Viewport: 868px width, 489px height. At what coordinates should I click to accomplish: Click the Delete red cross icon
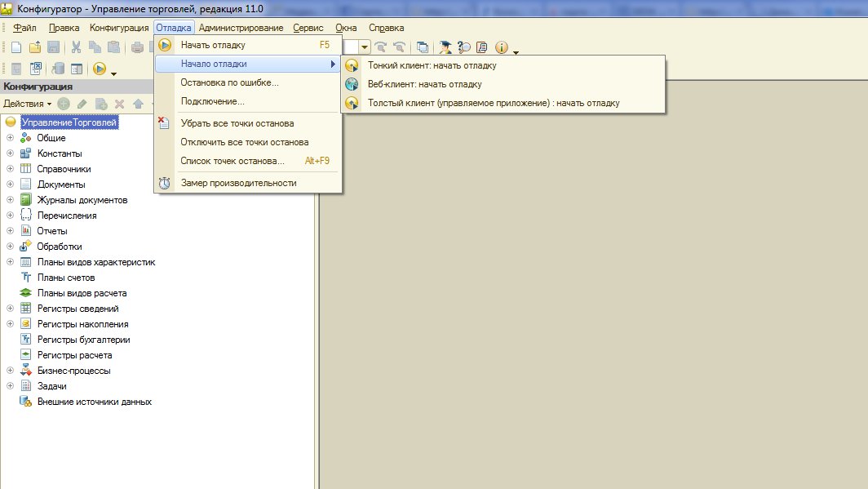pyautogui.click(x=120, y=104)
